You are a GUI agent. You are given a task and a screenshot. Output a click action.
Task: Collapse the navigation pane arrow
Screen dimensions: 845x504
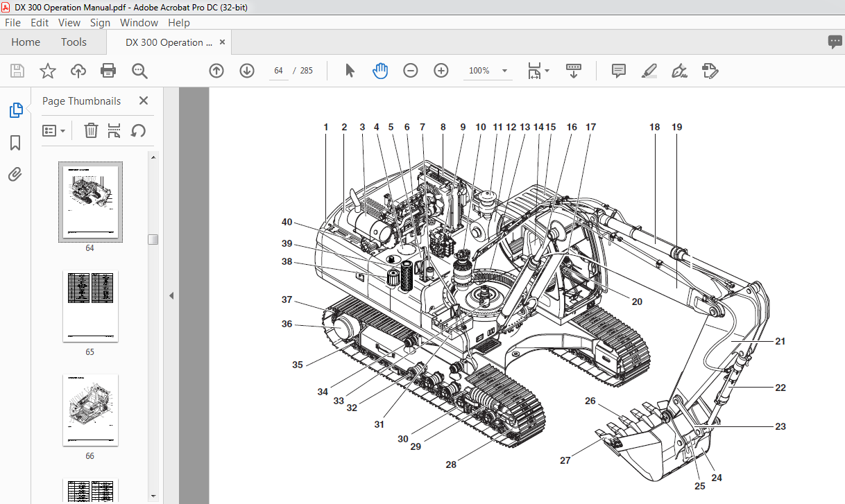tap(172, 295)
